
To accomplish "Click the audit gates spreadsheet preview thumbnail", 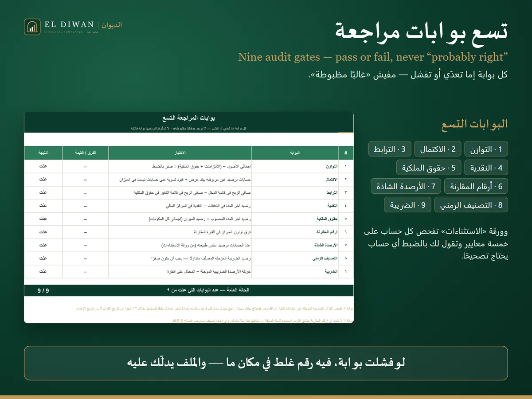I will [189, 218].
